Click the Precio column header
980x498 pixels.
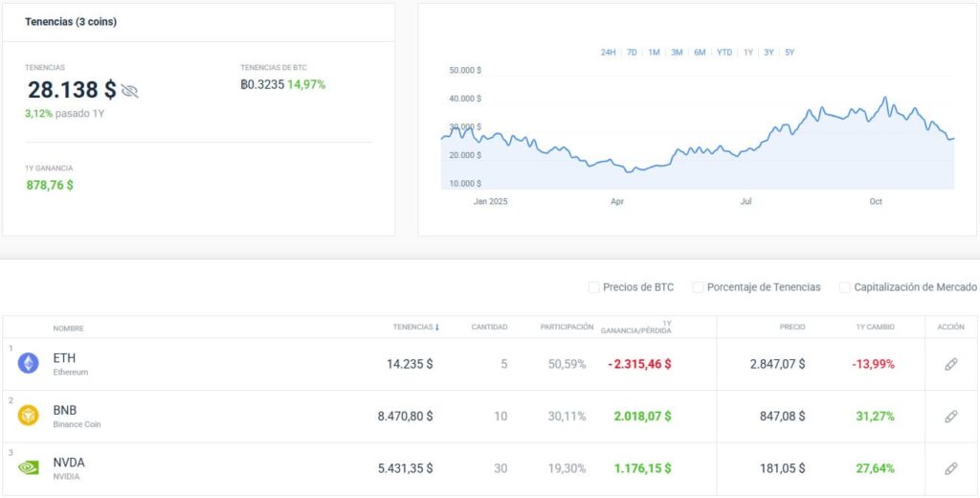pos(791,328)
